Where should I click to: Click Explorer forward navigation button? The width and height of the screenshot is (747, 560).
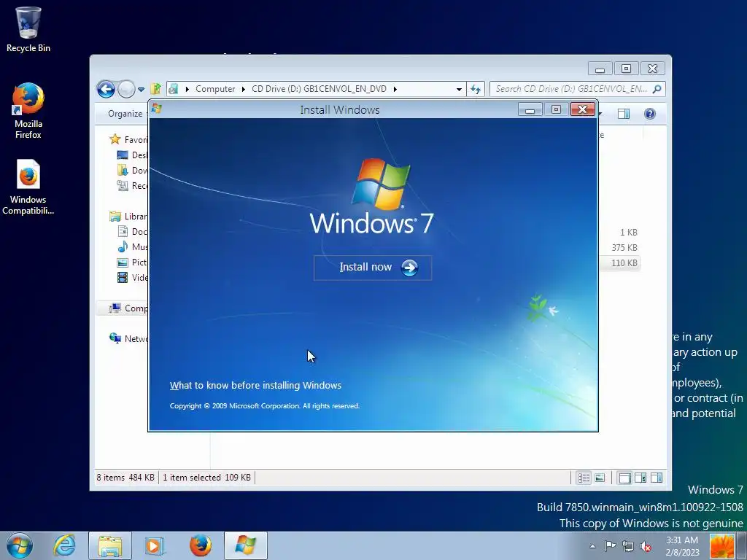click(x=126, y=89)
